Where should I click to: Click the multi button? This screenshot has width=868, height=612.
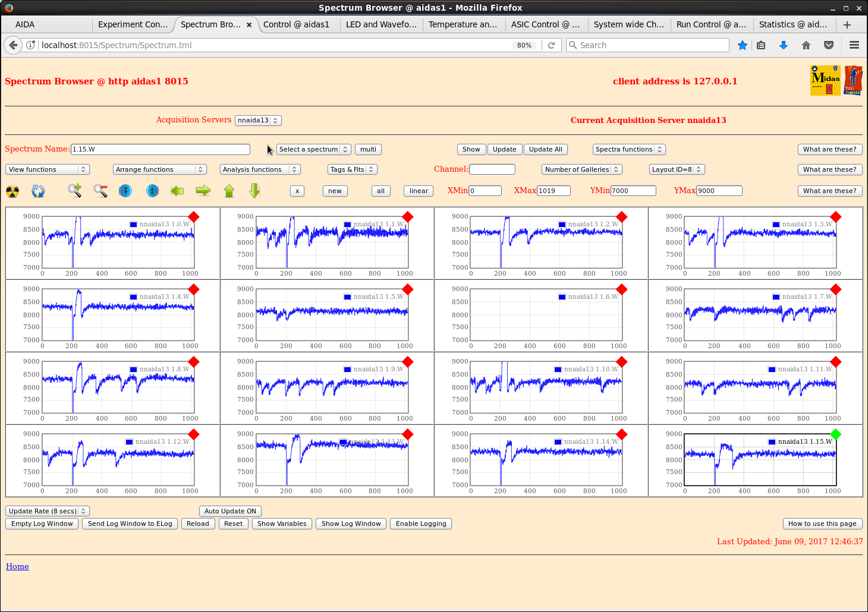click(368, 149)
